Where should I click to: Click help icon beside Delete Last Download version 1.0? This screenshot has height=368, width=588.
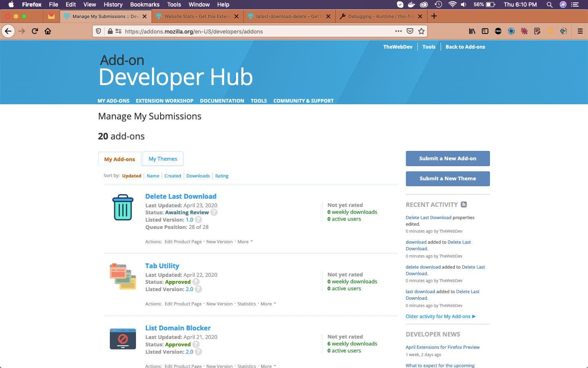click(x=198, y=220)
